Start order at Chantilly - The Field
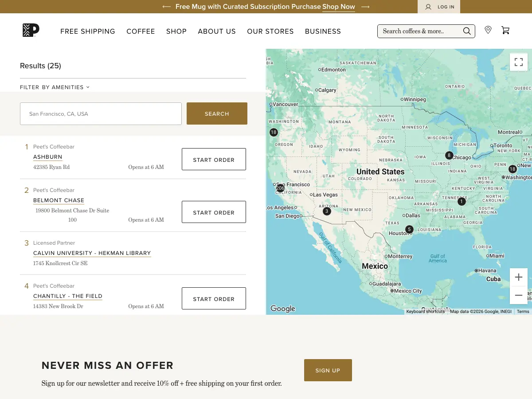This screenshot has height=399, width=532. click(x=214, y=298)
